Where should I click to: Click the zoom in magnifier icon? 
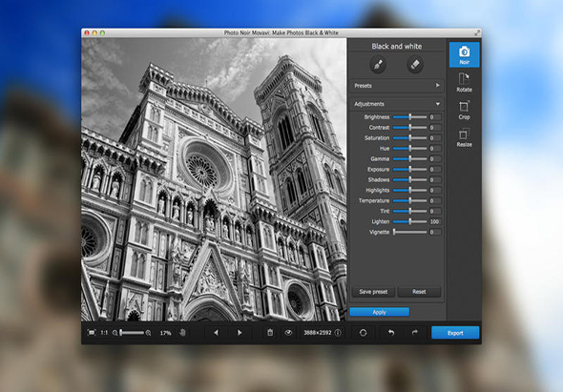click(x=148, y=333)
